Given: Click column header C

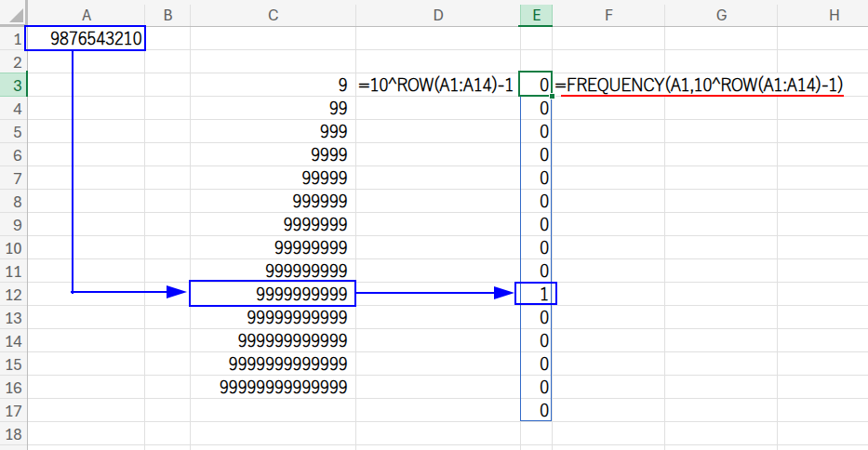Looking at the screenshot, I should (x=273, y=14).
